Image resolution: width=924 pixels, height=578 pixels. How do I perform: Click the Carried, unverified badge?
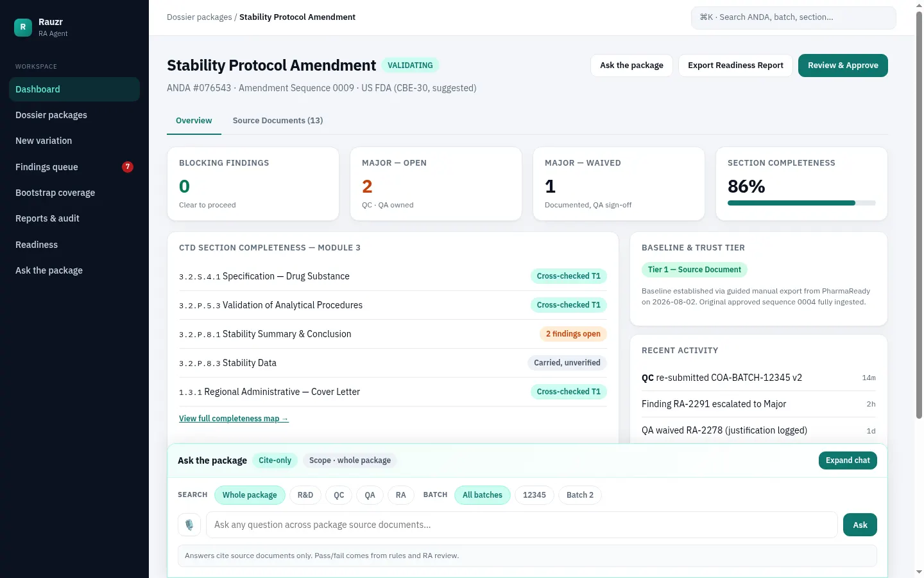point(567,363)
